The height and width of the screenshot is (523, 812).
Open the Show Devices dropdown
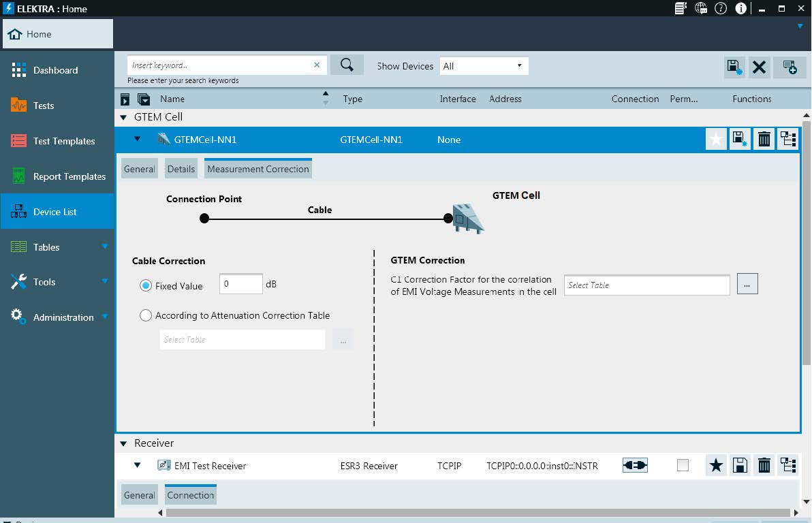[x=484, y=66]
